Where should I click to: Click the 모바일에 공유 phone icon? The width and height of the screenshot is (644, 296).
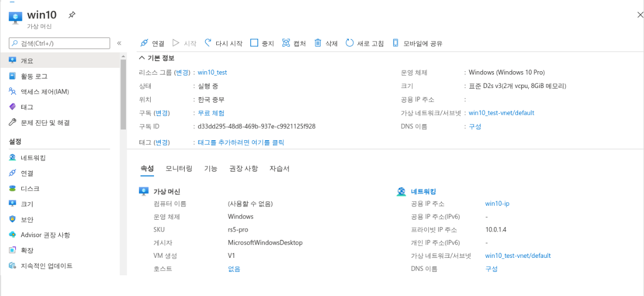tap(395, 43)
